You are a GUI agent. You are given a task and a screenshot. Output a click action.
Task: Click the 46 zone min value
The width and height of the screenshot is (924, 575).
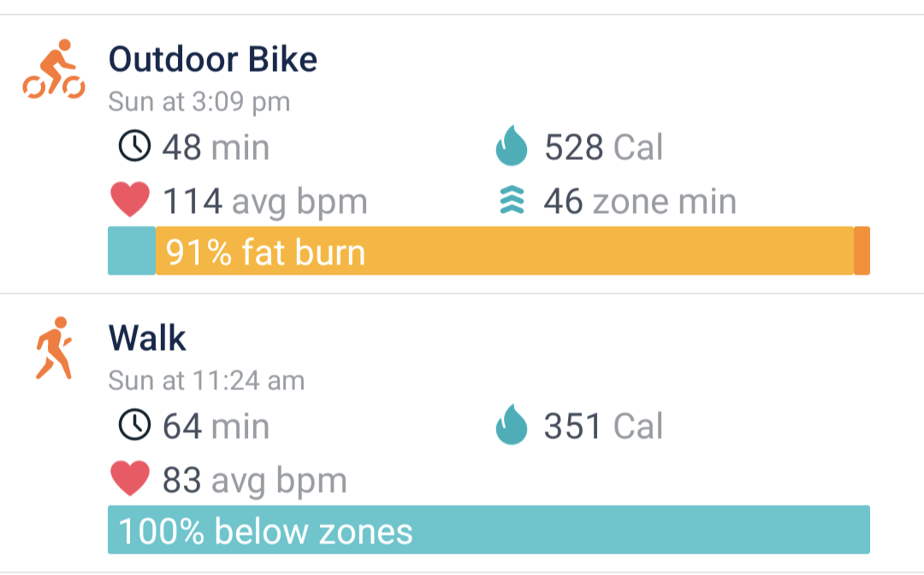(640, 201)
